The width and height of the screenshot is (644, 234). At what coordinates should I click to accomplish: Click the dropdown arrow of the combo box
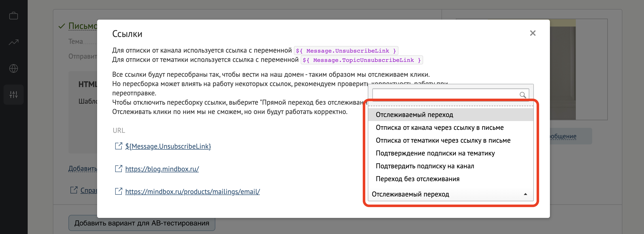point(525,194)
